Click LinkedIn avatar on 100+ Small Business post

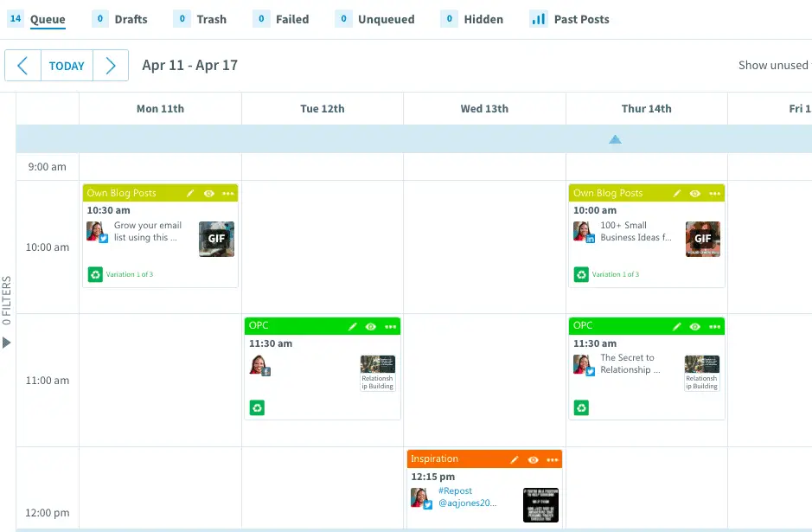(x=584, y=232)
